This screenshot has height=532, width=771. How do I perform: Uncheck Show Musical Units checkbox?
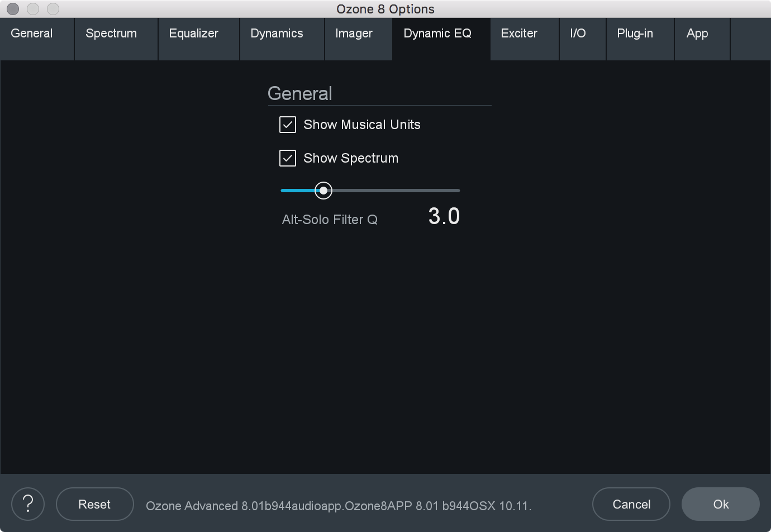pyautogui.click(x=288, y=125)
